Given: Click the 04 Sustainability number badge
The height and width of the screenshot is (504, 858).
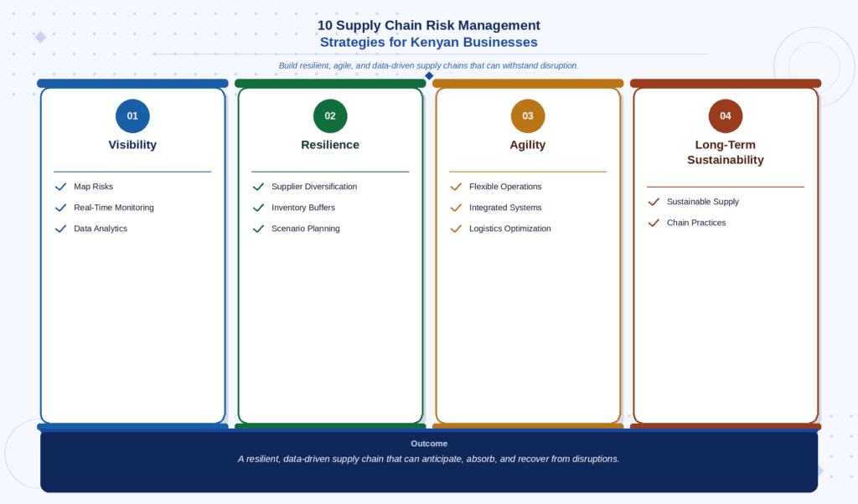Looking at the screenshot, I should point(725,116).
